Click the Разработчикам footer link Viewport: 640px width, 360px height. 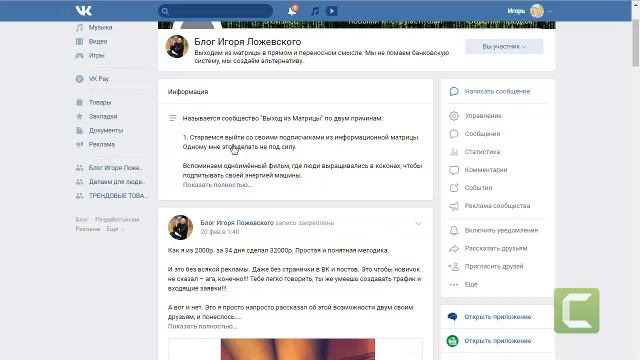click(x=117, y=220)
